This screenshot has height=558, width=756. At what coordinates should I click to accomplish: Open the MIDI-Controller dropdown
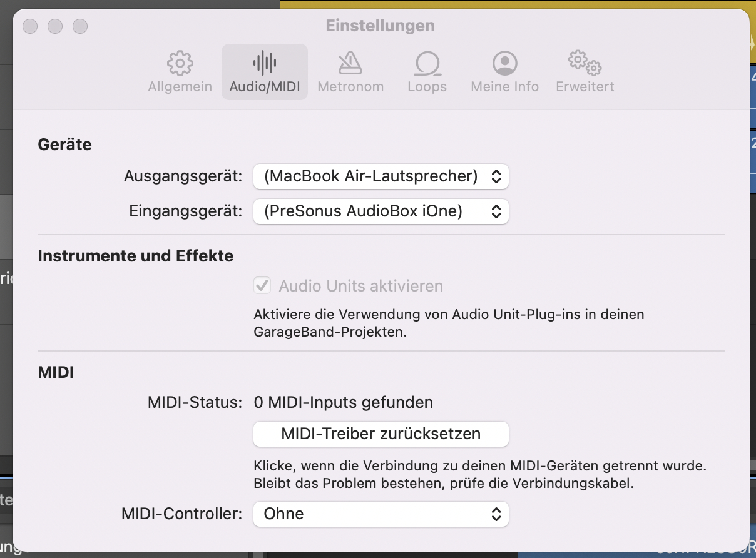point(381,514)
